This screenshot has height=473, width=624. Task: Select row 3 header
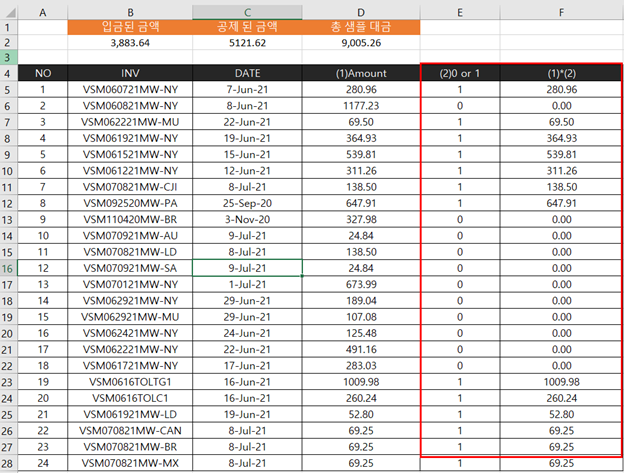click(x=9, y=57)
